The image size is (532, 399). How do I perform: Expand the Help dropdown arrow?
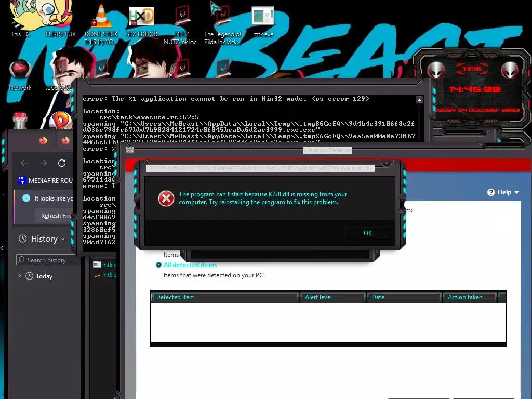click(x=517, y=192)
